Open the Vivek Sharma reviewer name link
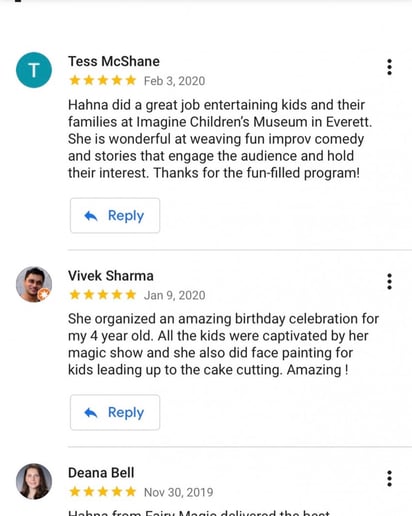Screen dimensions: 412x516 111,276
